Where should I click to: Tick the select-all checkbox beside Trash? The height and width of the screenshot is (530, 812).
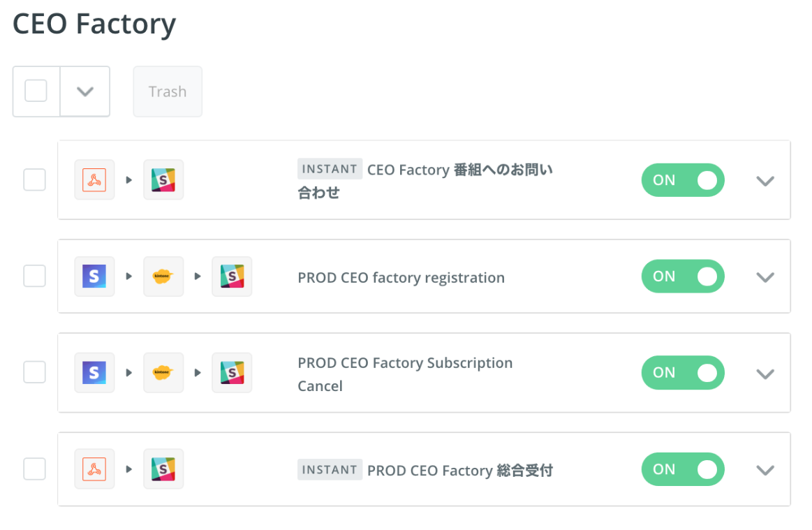pos(36,91)
